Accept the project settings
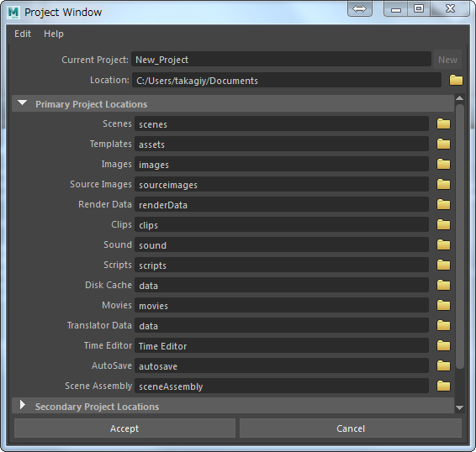The width and height of the screenshot is (476, 452). tap(124, 428)
